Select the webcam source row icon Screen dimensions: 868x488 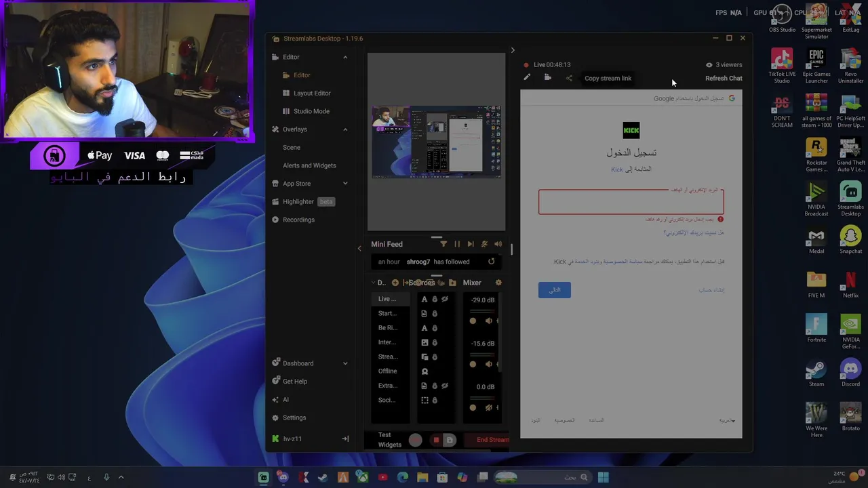(425, 371)
